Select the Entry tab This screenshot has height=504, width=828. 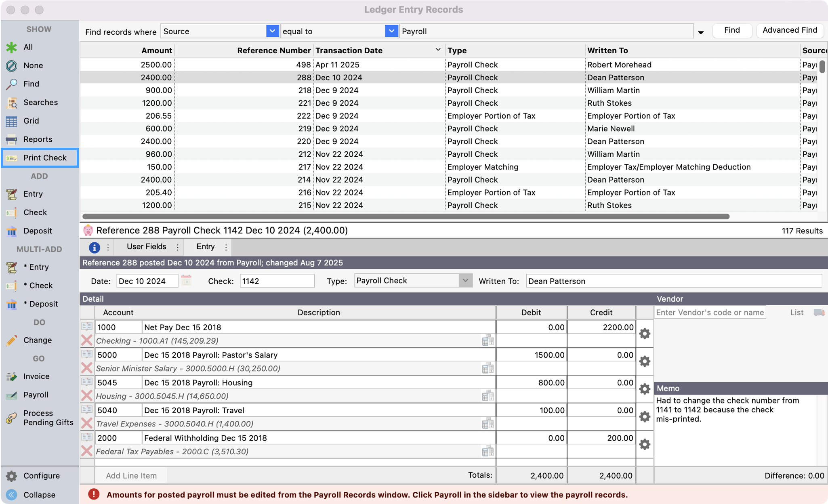point(205,247)
